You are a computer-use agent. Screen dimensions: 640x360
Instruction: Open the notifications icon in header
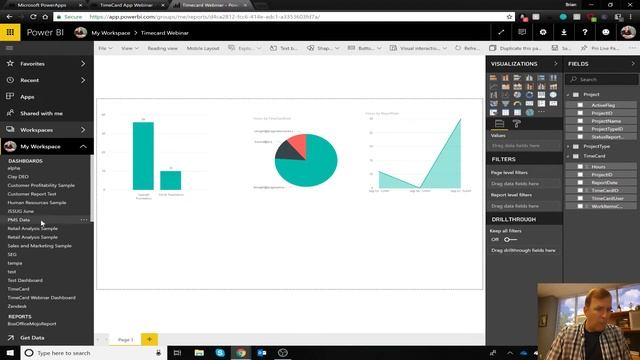522,32
